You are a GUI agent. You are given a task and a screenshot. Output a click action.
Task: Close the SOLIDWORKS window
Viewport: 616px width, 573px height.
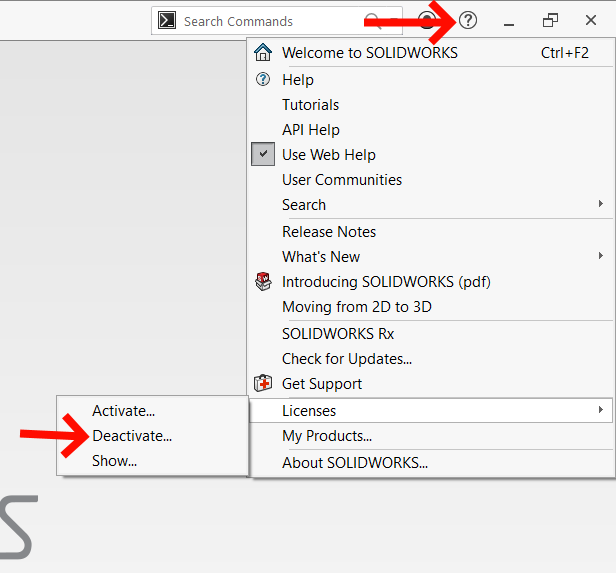(x=591, y=20)
